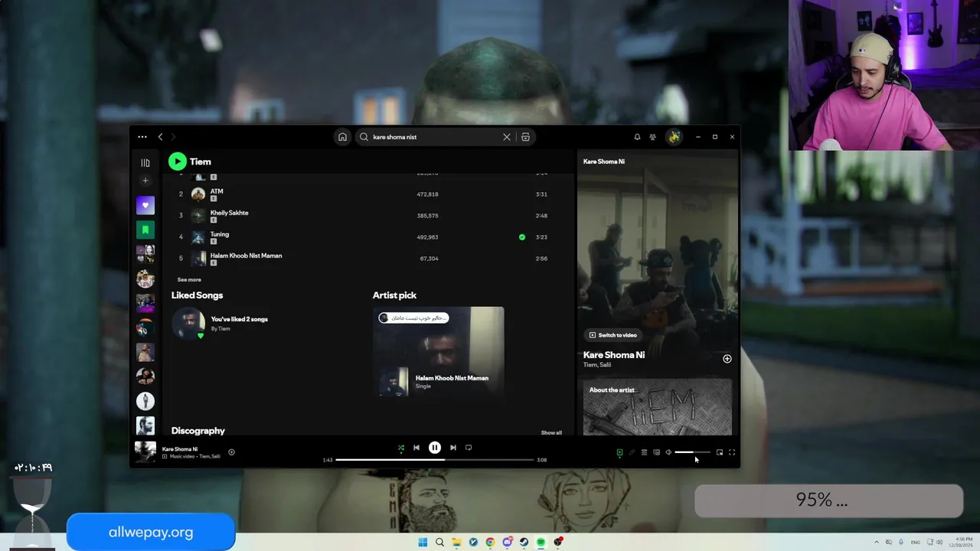Open the Browse icon beside search
This screenshot has width=980, height=551.
(x=525, y=137)
